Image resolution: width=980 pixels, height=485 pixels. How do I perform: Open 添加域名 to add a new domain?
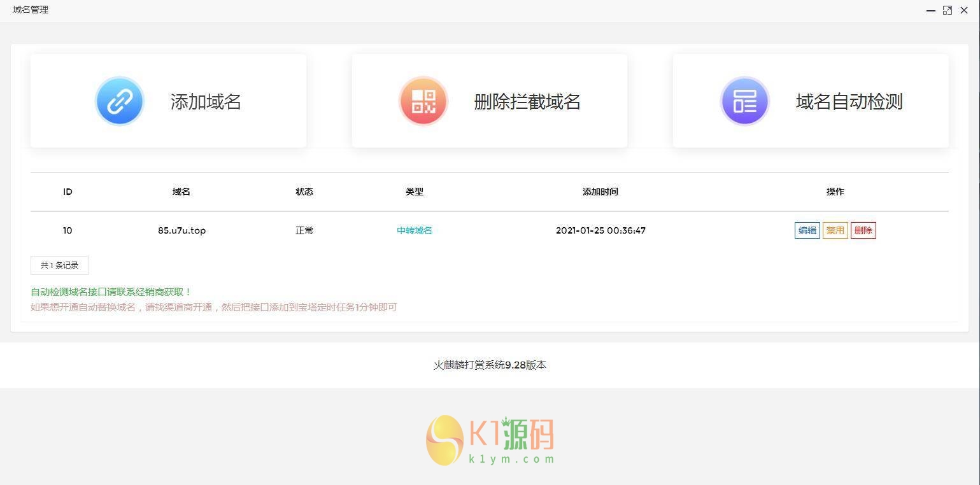click(x=205, y=102)
